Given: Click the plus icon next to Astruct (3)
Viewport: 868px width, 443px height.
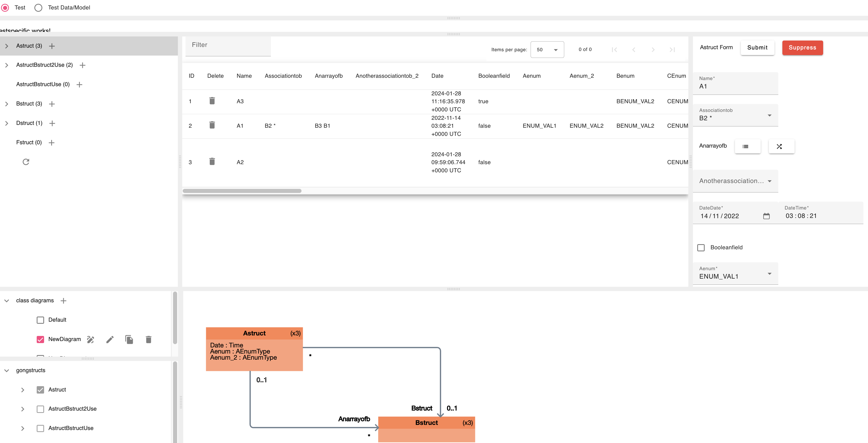Looking at the screenshot, I should coord(52,46).
